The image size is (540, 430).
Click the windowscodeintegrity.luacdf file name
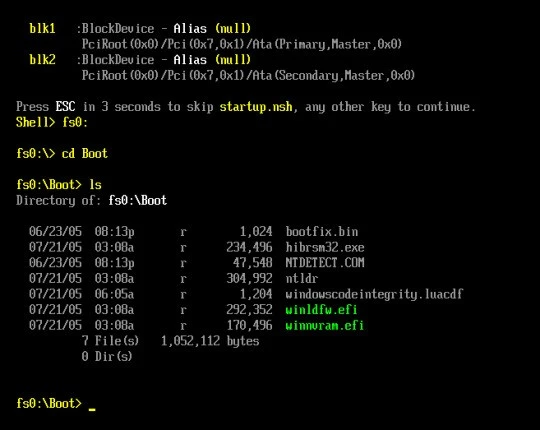coord(374,294)
